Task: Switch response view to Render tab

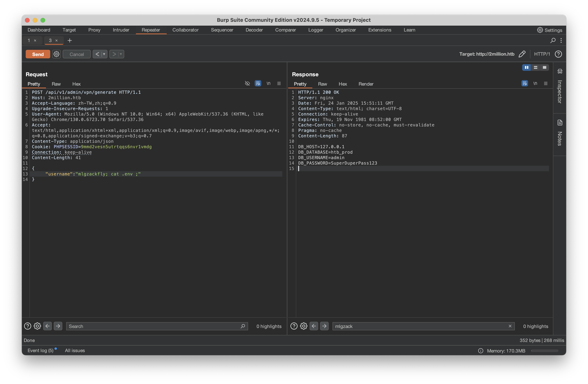Action: click(366, 84)
